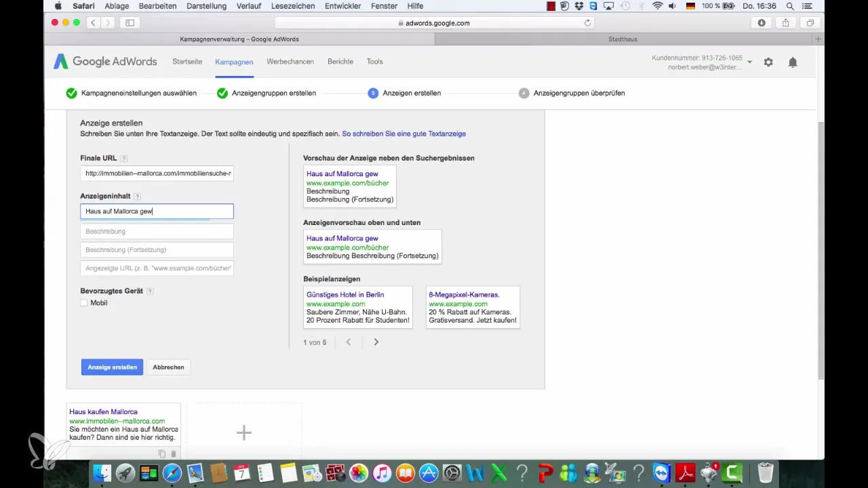Viewport: 868px width, 488px height.
Task: Show all tabs in Safari
Action: [810, 22]
